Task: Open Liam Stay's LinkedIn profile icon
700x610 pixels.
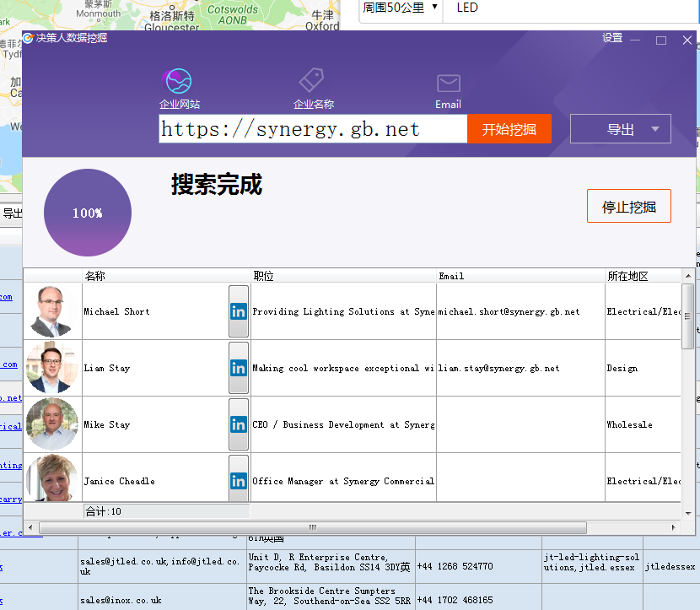Action: [239, 368]
